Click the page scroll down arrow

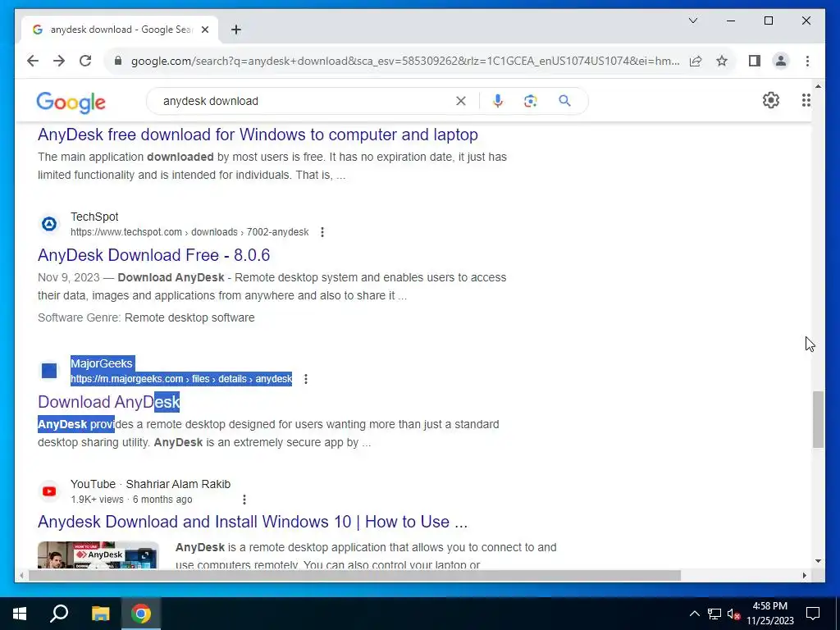(x=818, y=561)
